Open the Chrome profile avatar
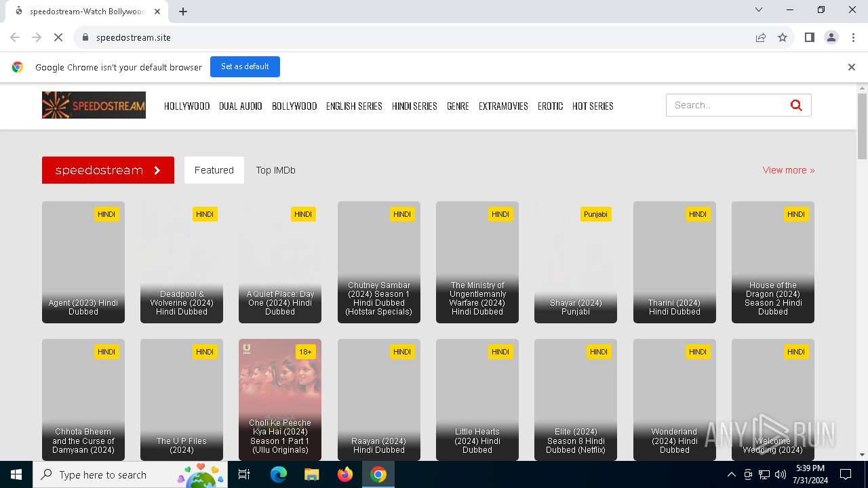Screen dimensions: 868x488 pos(831,37)
